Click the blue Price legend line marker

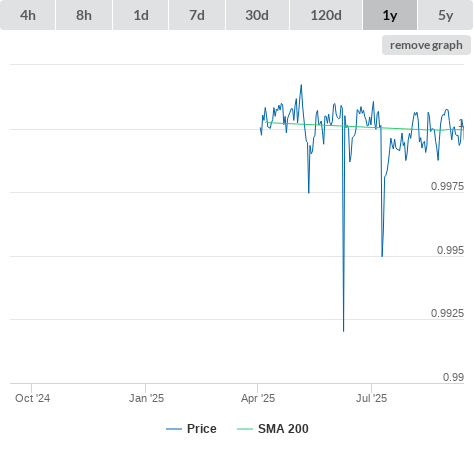(x=174, y=429)
